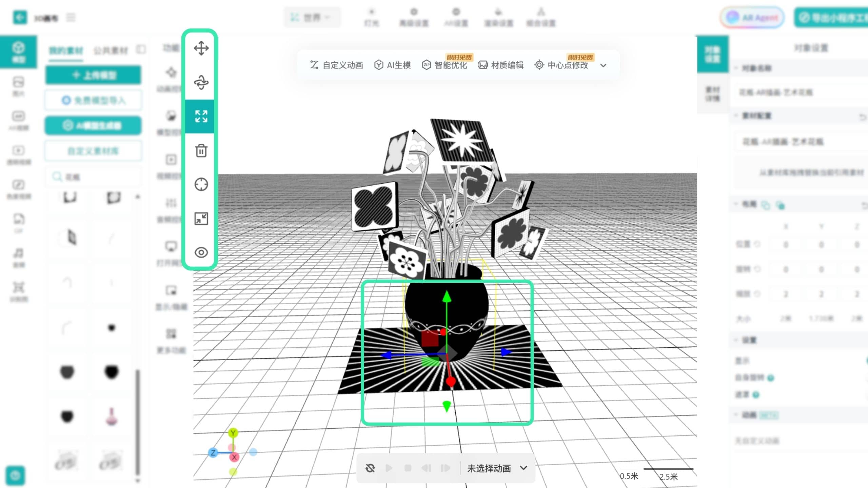Open the 世界 world dropdown

click(312, 17)
